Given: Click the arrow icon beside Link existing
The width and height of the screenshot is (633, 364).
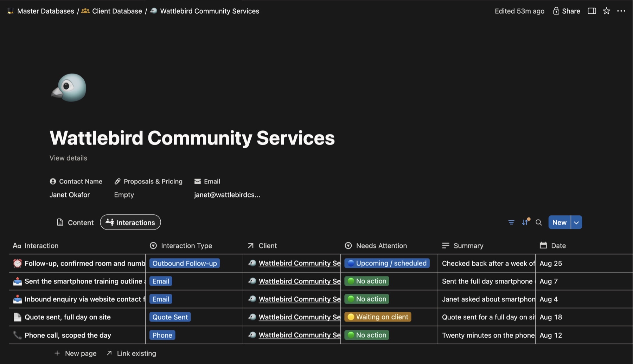Looking at the screenshot, I should (x=109, y=353).
